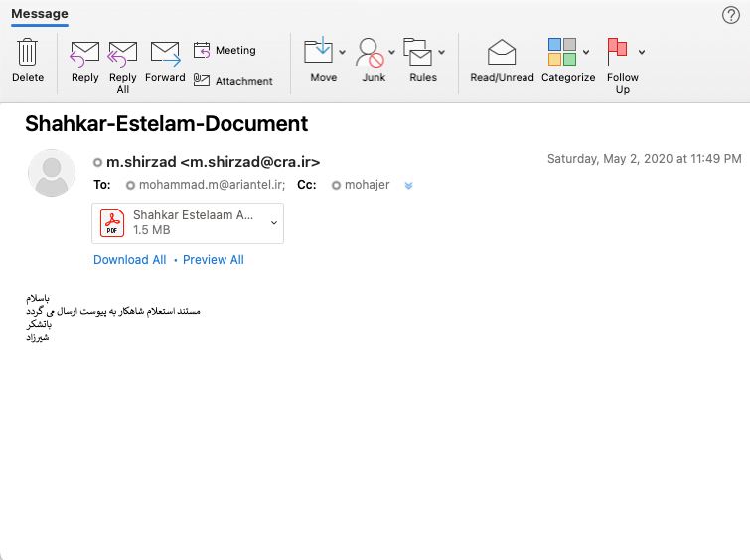The height and width of the screenshot is (560, 750).
Task: Click the Reply All icon
Action: (122, 54)
